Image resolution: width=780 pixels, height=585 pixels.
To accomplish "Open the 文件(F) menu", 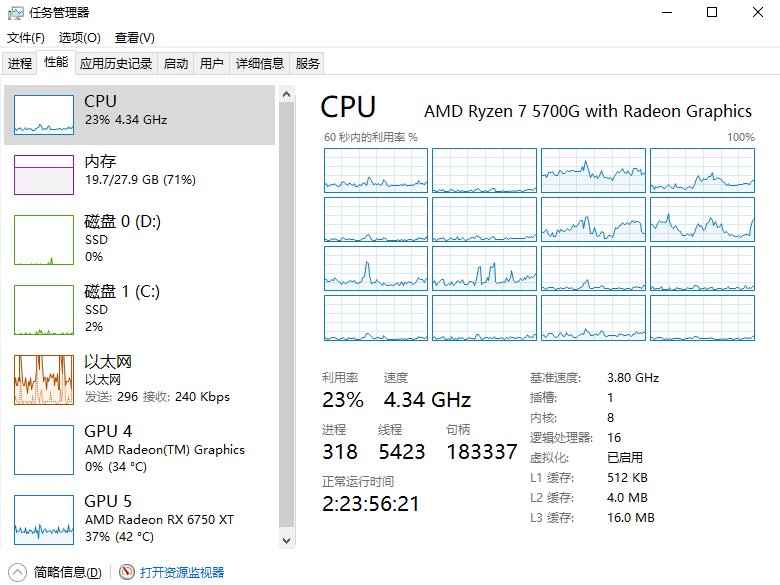I will coord(26,38).
